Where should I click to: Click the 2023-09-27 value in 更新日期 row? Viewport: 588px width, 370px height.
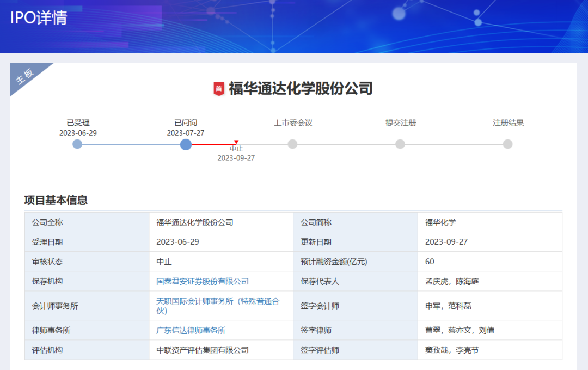pos(446,242)
